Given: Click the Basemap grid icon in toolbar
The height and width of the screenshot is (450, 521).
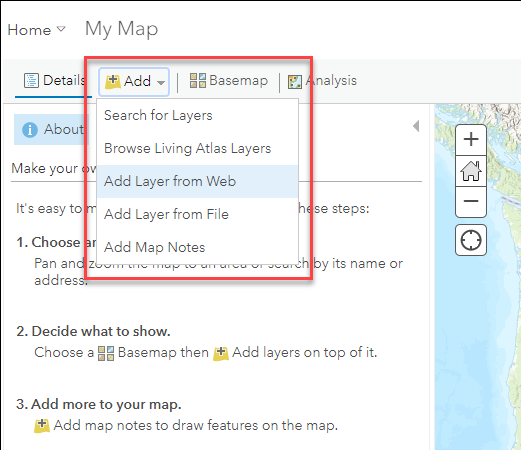Looking at the screenshot, I should [x=198, y=80].
